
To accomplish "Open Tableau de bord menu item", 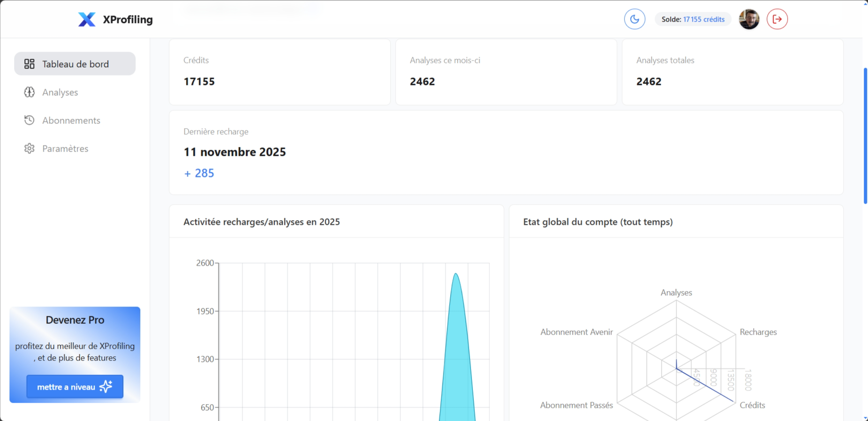I will 75,64.
